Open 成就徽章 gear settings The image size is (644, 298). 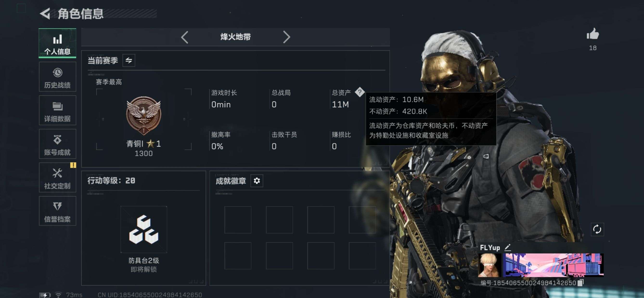(257, 181)
